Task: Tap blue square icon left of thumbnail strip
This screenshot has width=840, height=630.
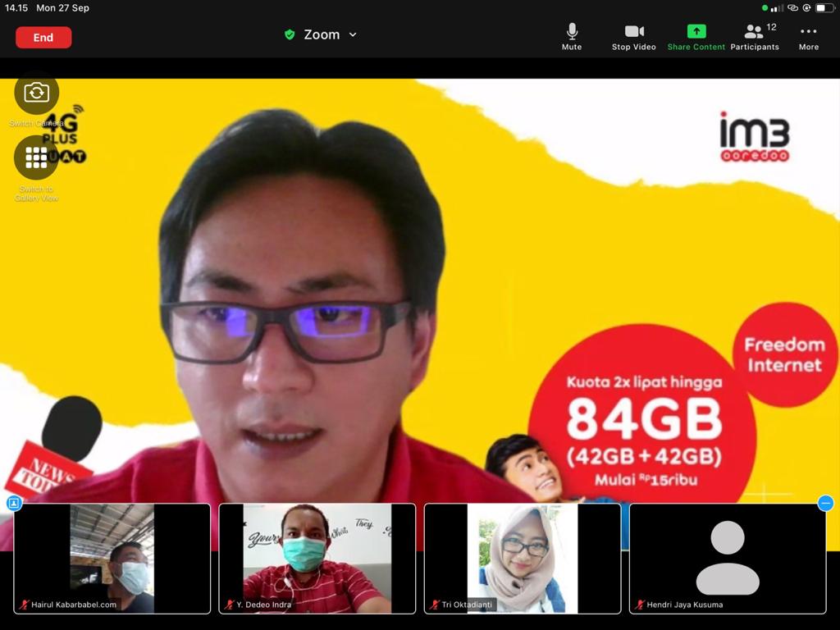Action: 13,503
